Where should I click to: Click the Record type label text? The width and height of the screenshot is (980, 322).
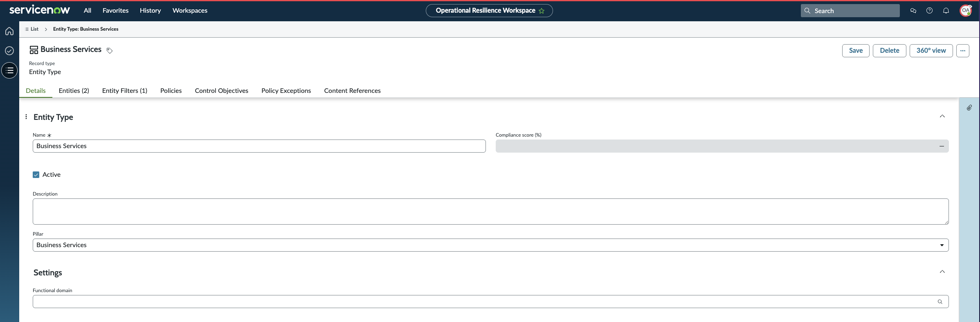(x=42, y=63)
